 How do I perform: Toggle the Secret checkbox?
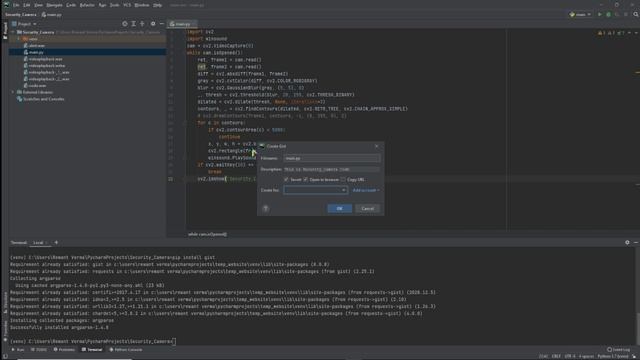[x=286, y=180]
